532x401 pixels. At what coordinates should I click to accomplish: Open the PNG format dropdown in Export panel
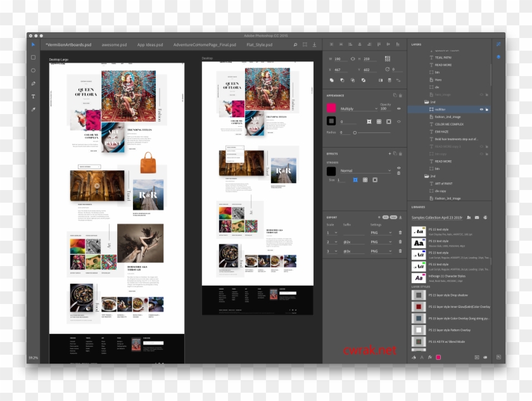[377, 232]
